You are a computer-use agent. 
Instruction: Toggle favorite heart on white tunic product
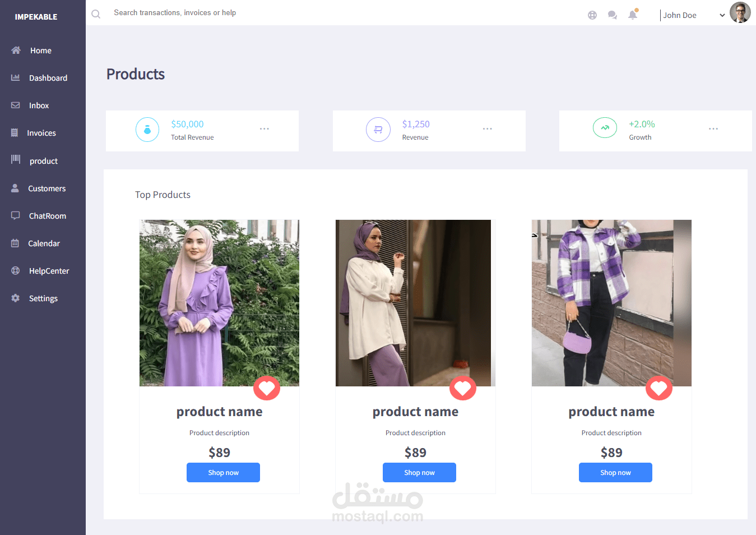pos(463,388)
